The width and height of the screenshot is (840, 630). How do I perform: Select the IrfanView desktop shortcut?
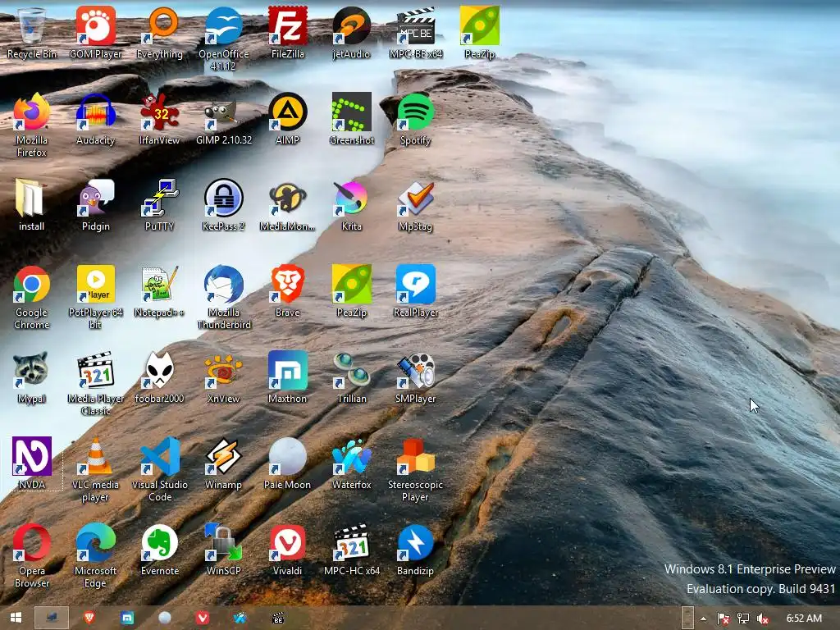(x=160, y=119)
